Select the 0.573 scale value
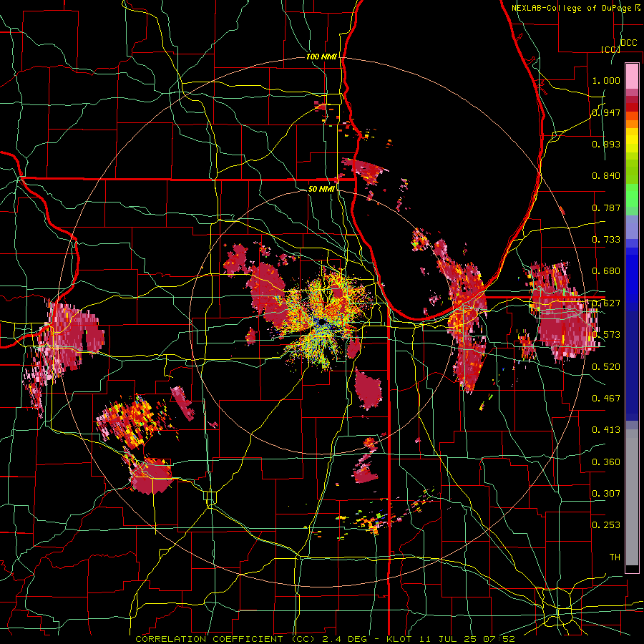 click(x=606, y=335)
